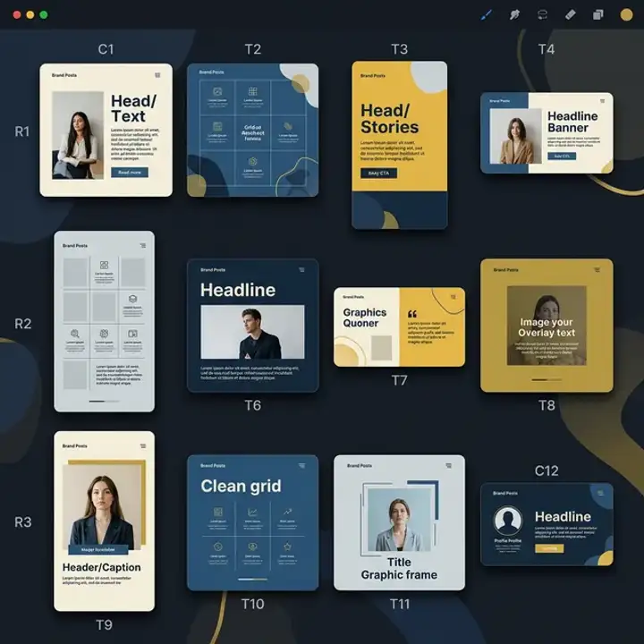Select the Head/Text template card photo
644x644 pixels.
coord(78,135)
